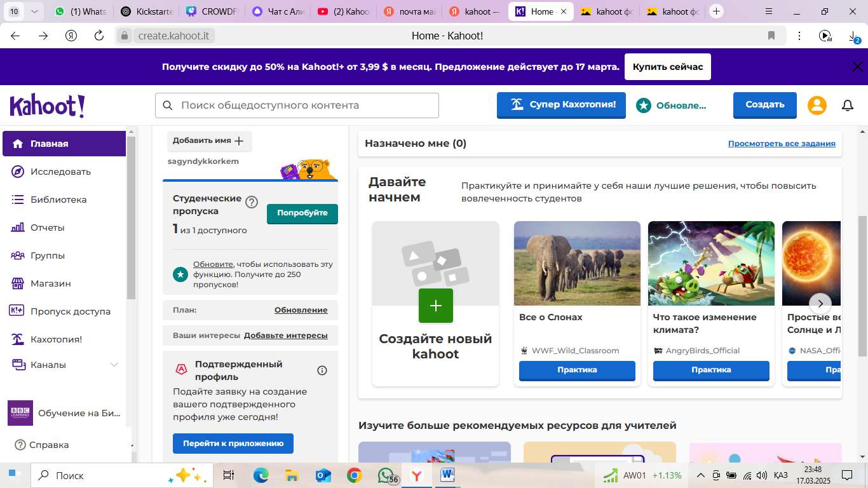This screenshot has width=868, height=488.
Task: Click the Create (Создать) button
Action: (x=765, y=105)
